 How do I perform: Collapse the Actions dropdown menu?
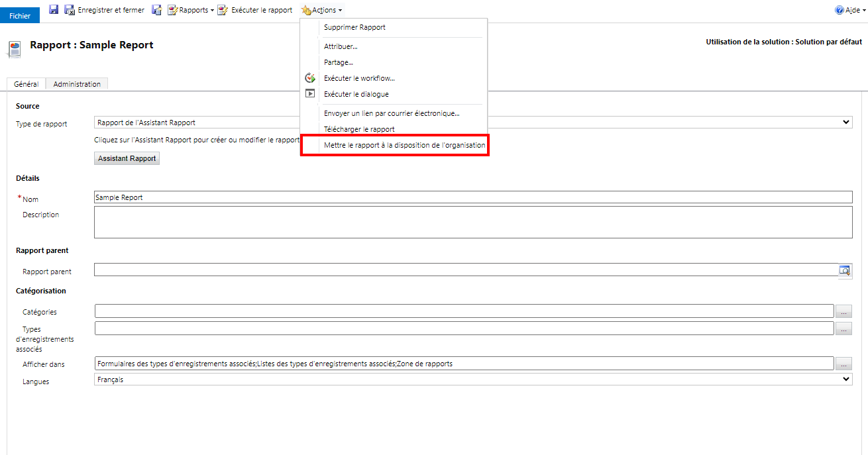coord(322,10)
